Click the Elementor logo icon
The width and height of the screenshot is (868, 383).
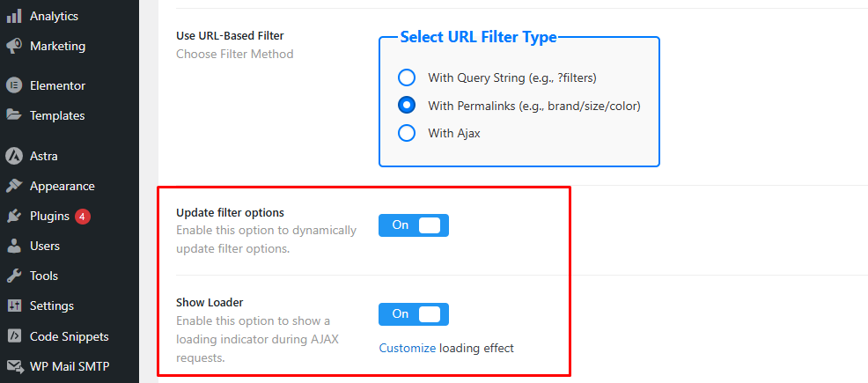(14, 85)
